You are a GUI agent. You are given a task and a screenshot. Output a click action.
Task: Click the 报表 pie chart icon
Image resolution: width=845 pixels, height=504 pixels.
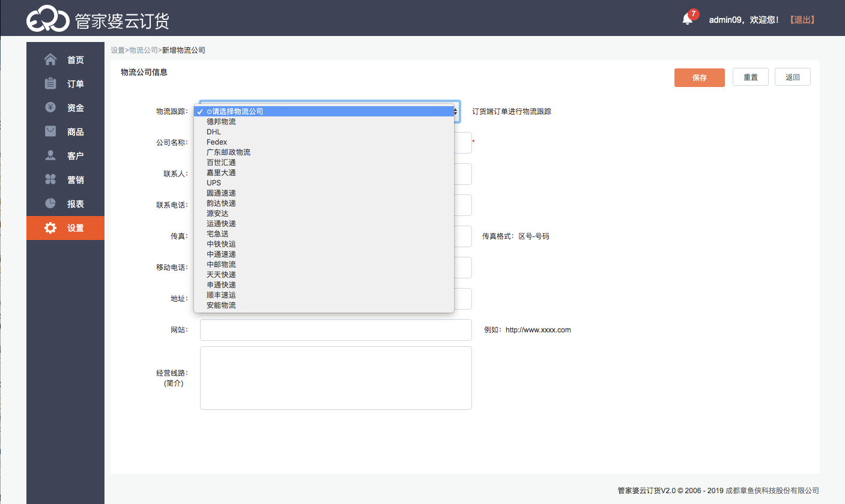[51, 203]
